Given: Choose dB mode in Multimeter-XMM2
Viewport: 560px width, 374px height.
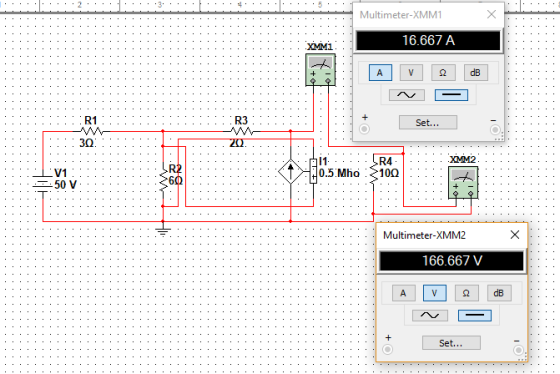Looking at the screenshot, I should point(499,293).
